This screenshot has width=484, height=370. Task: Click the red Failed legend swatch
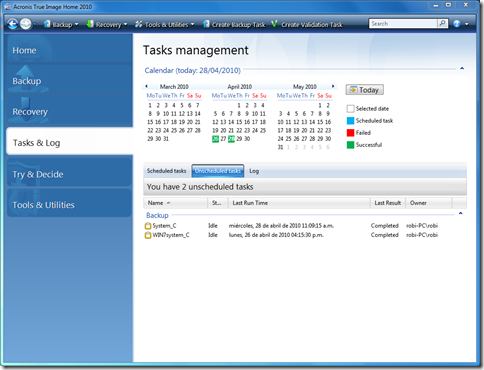point(350,133)
